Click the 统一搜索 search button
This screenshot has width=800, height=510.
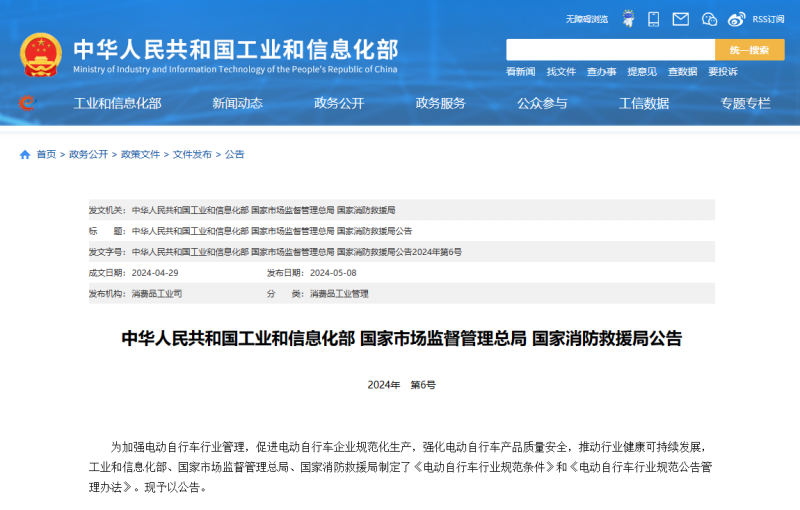click(749, 50)
